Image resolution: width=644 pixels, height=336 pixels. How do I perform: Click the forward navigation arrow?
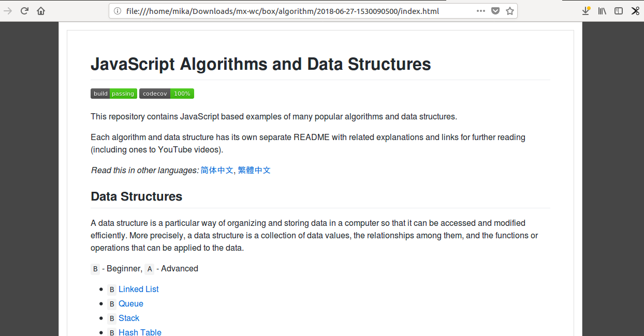point(8,11)
